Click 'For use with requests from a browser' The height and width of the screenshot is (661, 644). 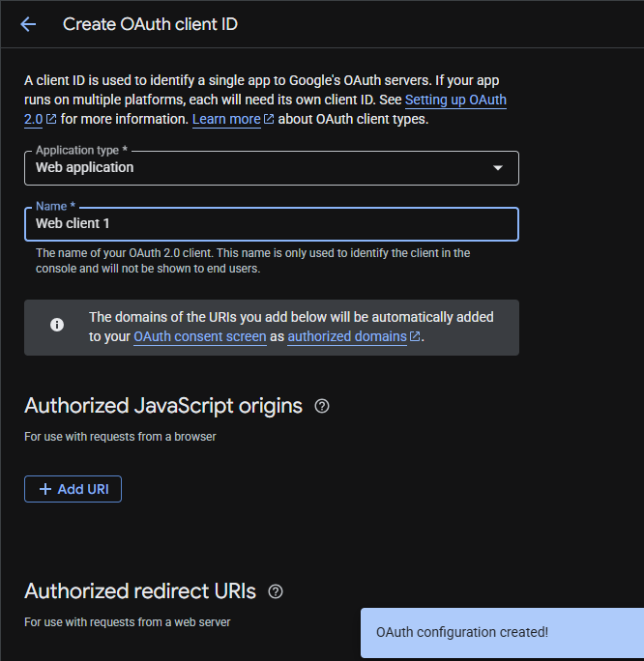120,436
